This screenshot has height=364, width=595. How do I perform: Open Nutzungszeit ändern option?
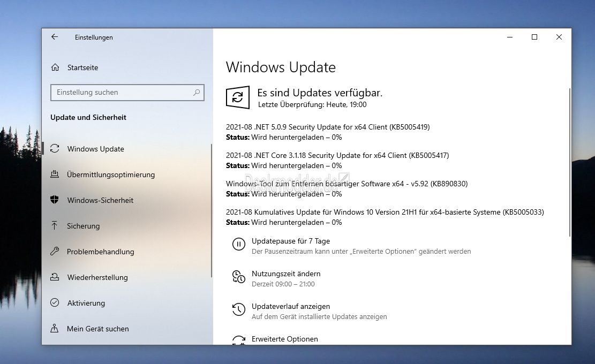(286, 274)
